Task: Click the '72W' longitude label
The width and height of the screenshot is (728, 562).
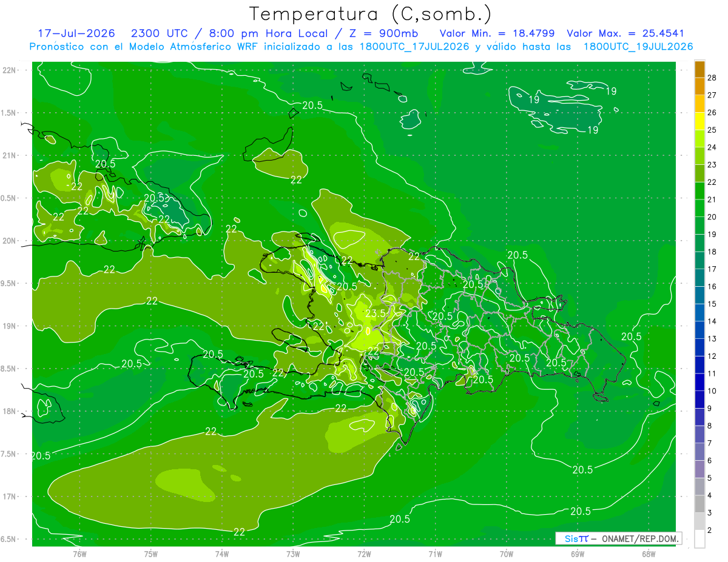Action: point(363,554)
